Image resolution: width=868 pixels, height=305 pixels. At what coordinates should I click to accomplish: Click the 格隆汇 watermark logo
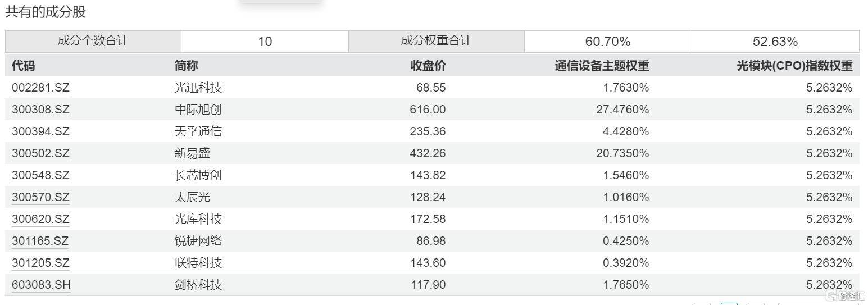838,295
